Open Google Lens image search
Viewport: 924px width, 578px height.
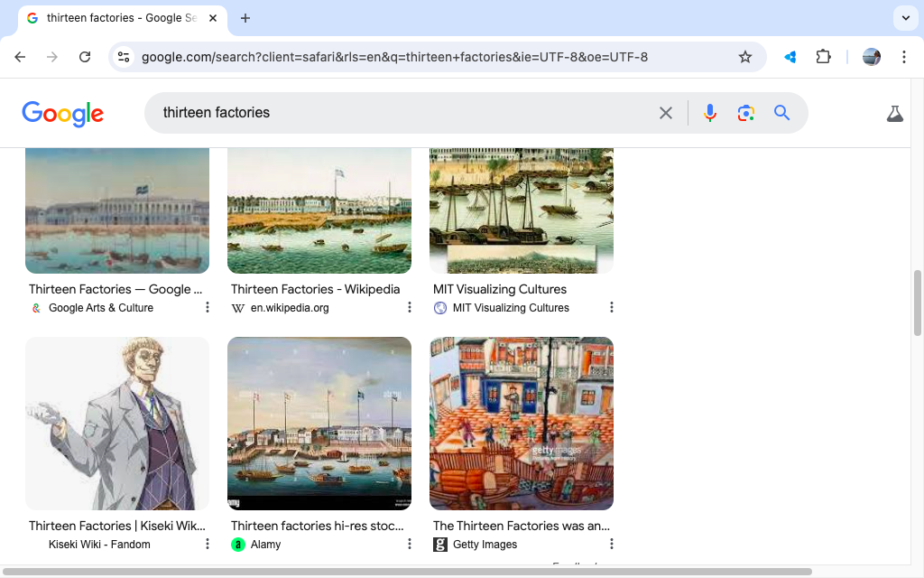(745, 113)
